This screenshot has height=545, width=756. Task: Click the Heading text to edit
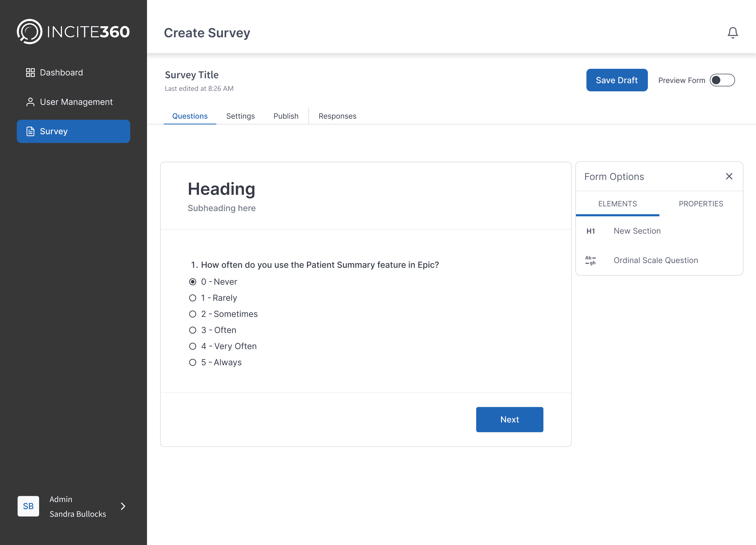point(221,189)
